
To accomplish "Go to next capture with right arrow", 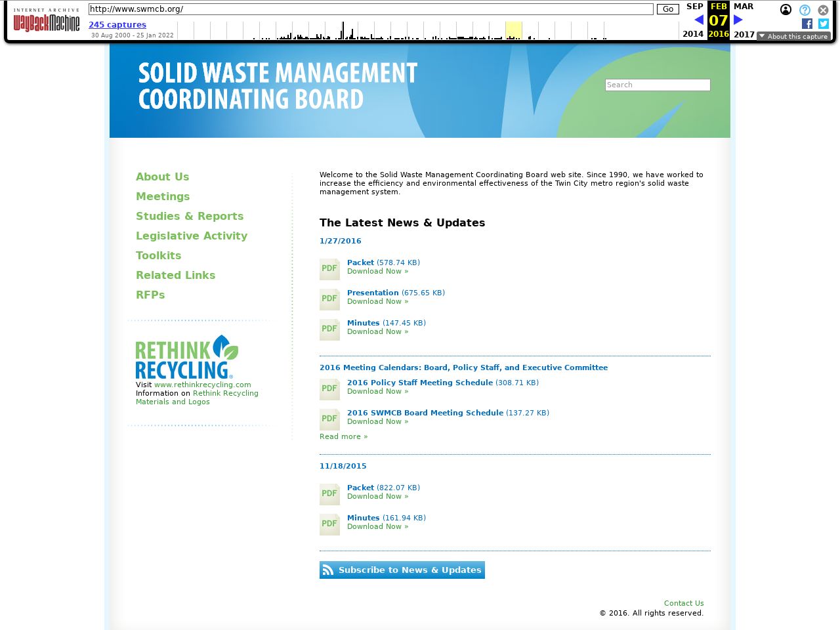I will (x=738, y=20).
